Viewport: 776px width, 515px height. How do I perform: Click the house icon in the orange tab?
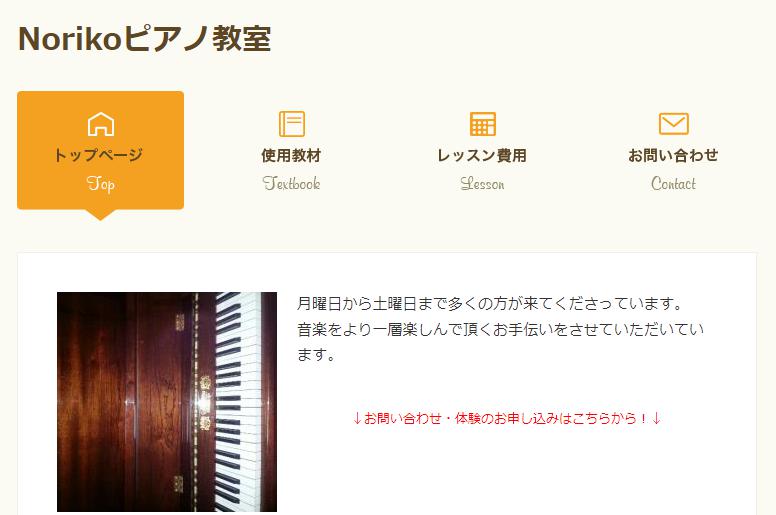(101, 124)
